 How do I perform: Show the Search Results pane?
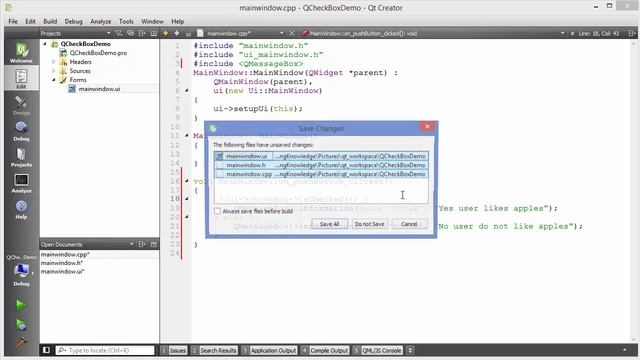click(x=214, y=350)
